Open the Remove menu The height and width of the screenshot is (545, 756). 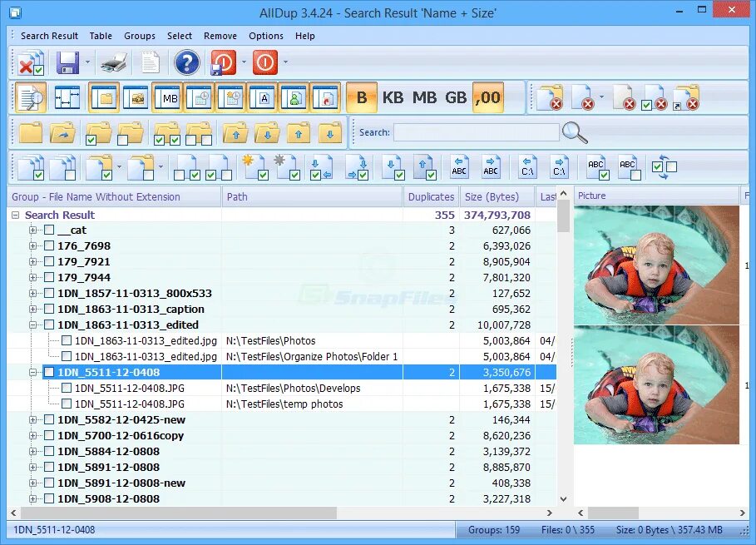coord(220,36)
